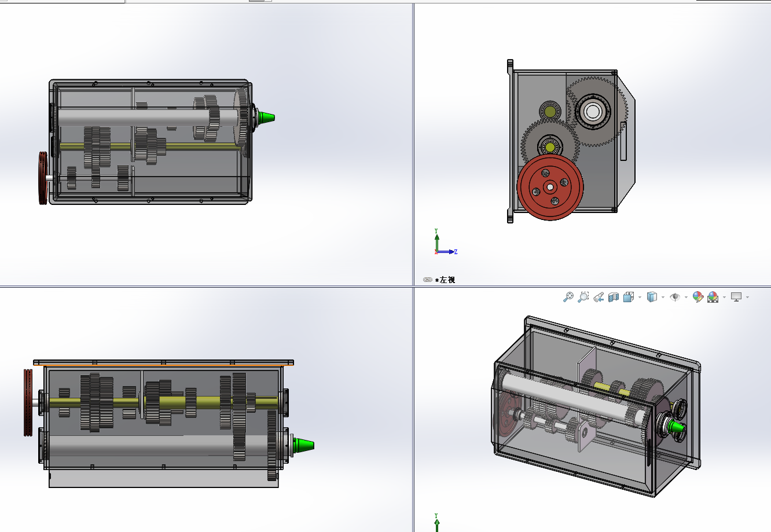The image size is (771, 532).
Task: Open the View Orientation dropdown arrow
Action: pos(640,298)
